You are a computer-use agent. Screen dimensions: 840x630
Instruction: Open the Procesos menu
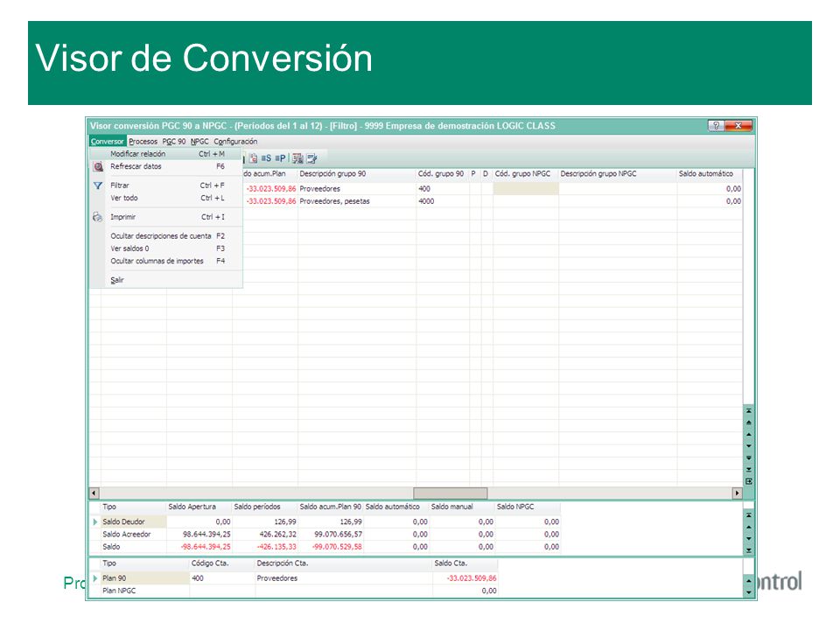pos(143,142)
